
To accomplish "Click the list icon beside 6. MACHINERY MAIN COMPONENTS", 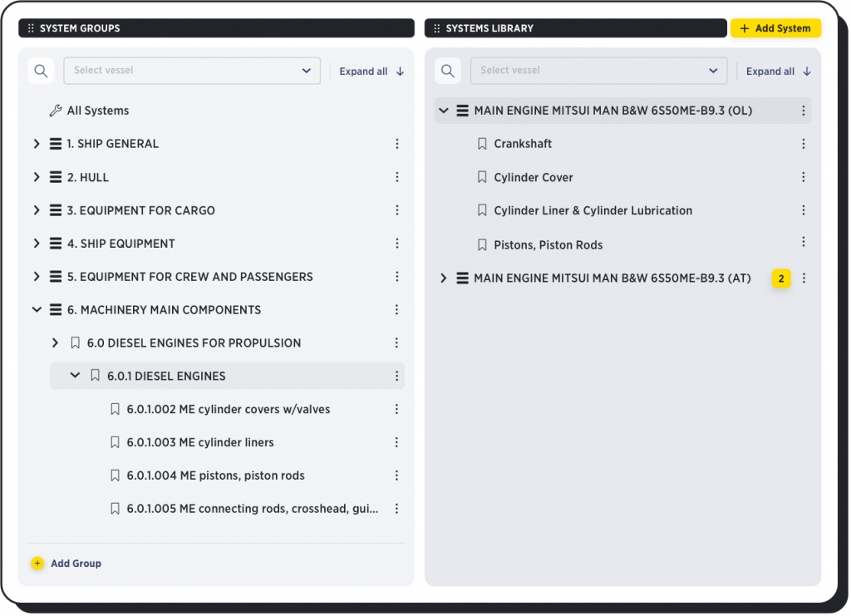I will 55,309.
